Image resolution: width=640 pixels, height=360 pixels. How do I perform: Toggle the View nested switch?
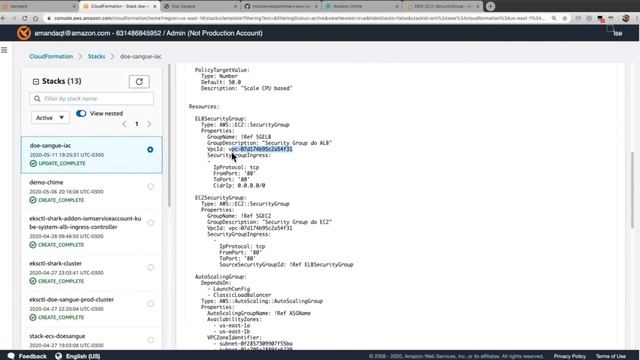[x=81, y=113]
